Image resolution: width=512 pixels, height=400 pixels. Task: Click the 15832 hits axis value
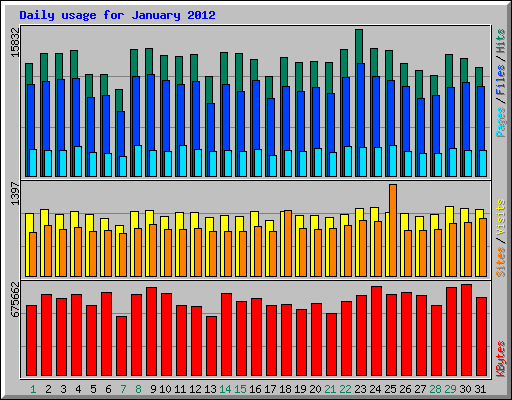coord(15,43)
